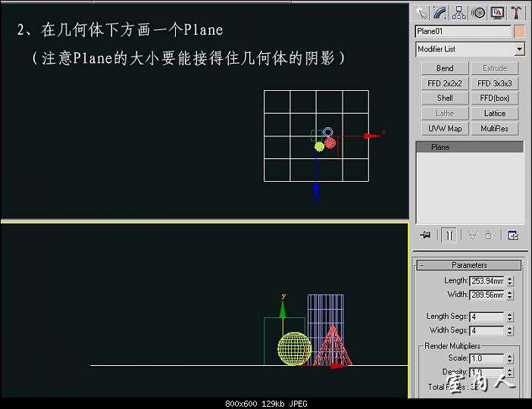Image resolution: width=532 pixels, height=409 pixels.
Task: Apply the FFD 3x3x3 modifier
Action: pyautogui.click(x=494, y=83)
